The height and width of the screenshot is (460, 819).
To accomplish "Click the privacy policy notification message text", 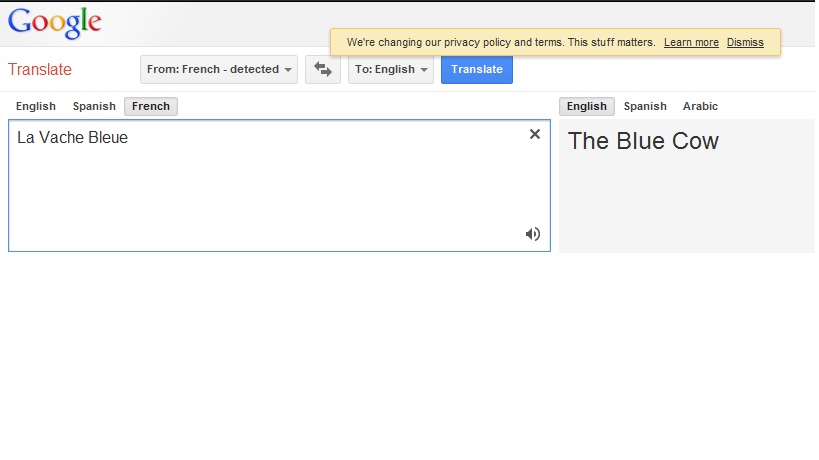I will pos(501,43).
